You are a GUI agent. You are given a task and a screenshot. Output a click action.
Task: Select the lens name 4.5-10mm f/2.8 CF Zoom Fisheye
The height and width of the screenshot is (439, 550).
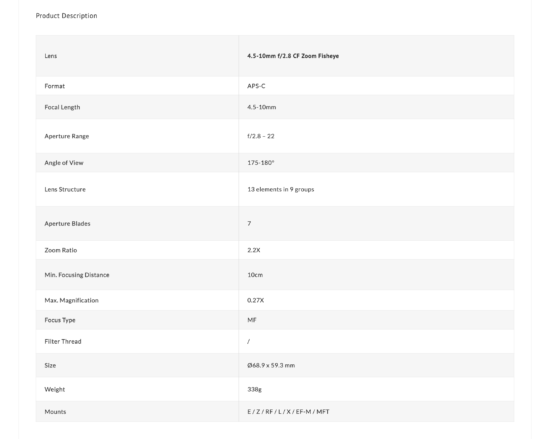tap(293, 56)
